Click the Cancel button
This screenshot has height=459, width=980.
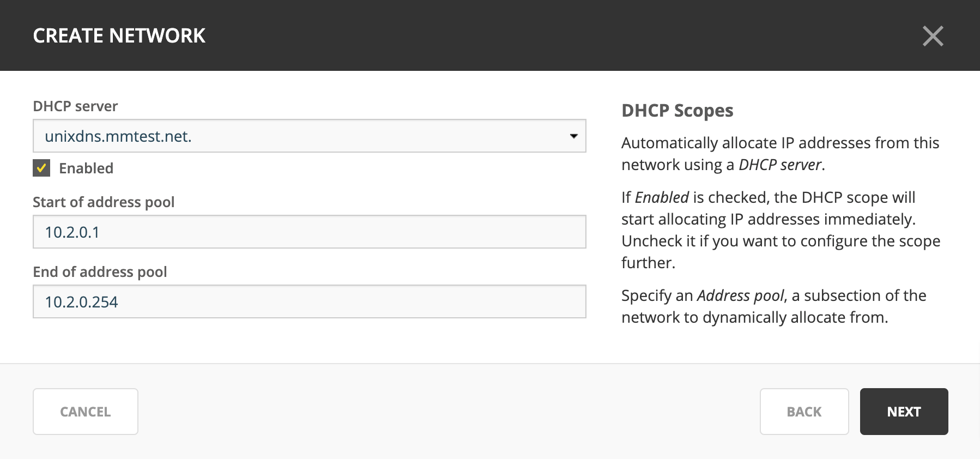click(86, 412)
